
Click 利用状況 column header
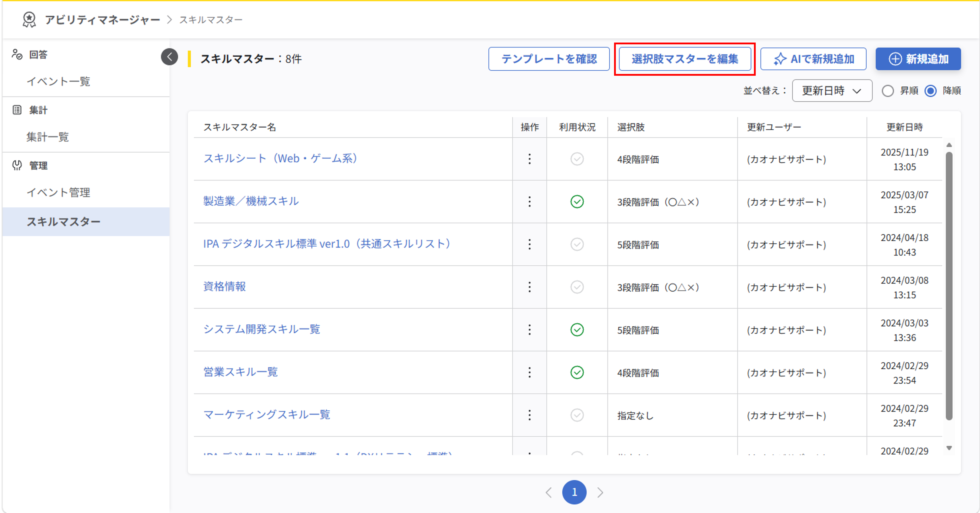577,127
